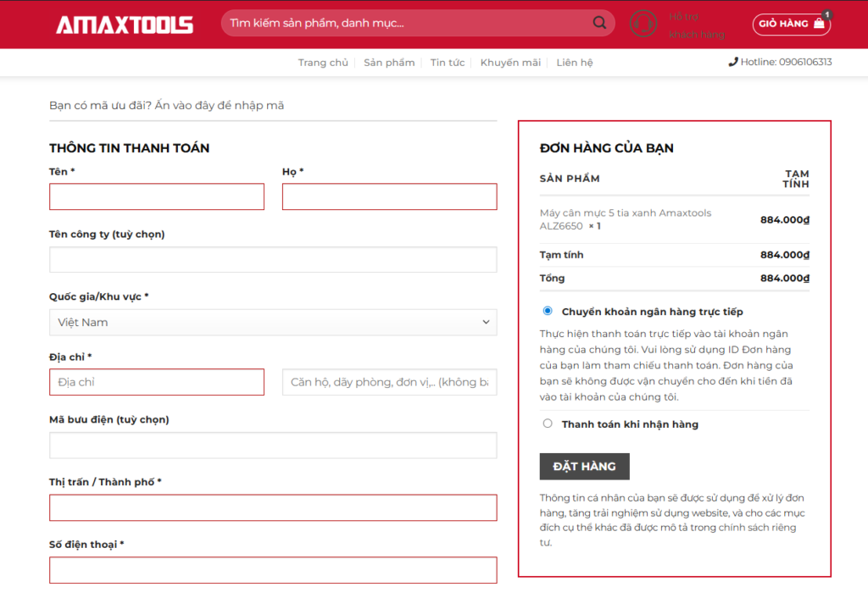This screenshot has height=598, width=868.
Task: Open the Sản phẩm menu
Action: click(x=389, y=63)
